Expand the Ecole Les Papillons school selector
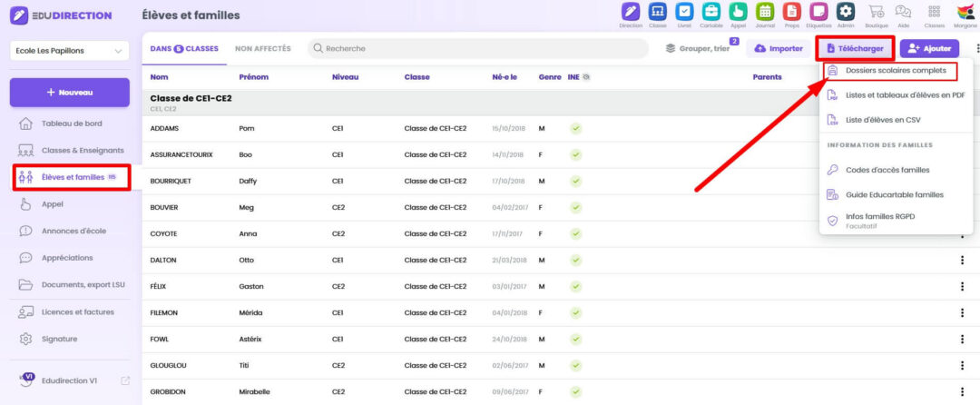This screenshot has width=980, height=405. click(x=69, y=51)
